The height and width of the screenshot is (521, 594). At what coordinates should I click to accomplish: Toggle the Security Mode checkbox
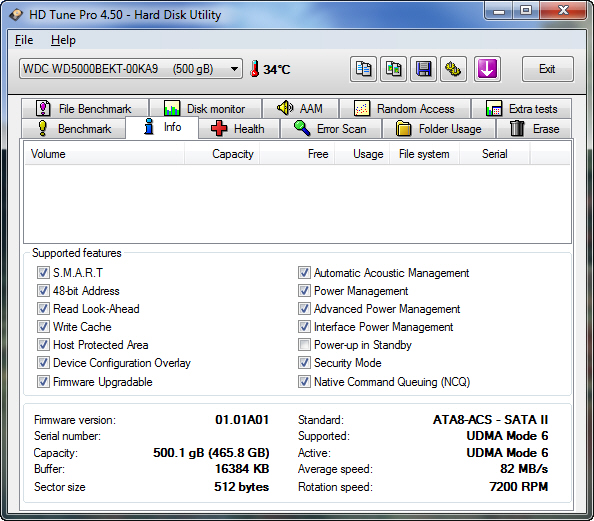click(x=304, y=363)
